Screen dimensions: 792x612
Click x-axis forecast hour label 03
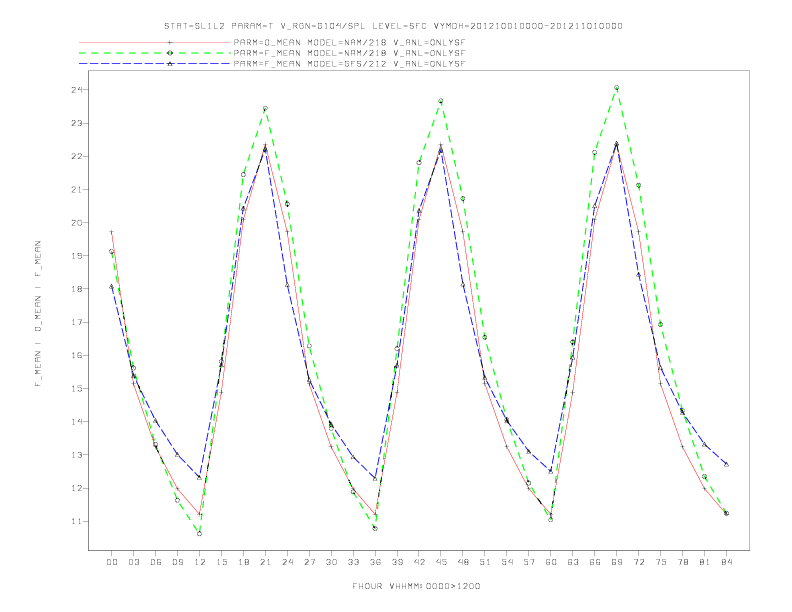(x=133, y=562)
